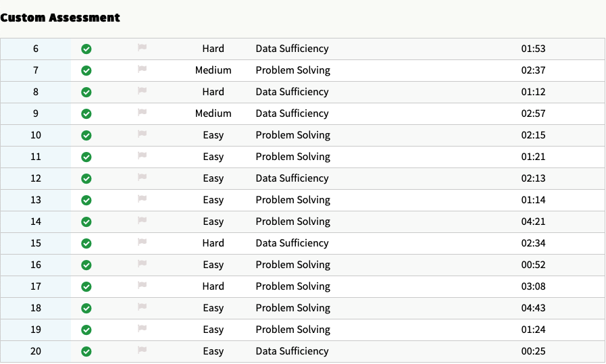Click the Medium difficulty label in row 7
The height and width of the screenshot is (364, 606).
pyautogui.click(x=213, y=70)
